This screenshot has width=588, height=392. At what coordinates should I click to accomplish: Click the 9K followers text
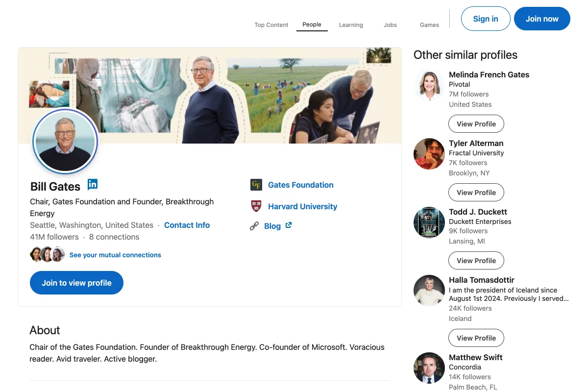click(468, 231)
